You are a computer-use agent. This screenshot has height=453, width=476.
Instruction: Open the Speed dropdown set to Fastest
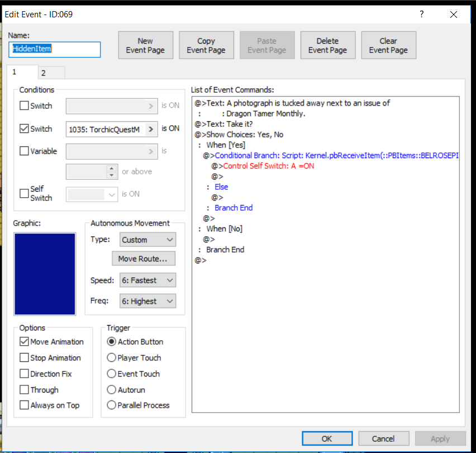[x=148, y=280]
